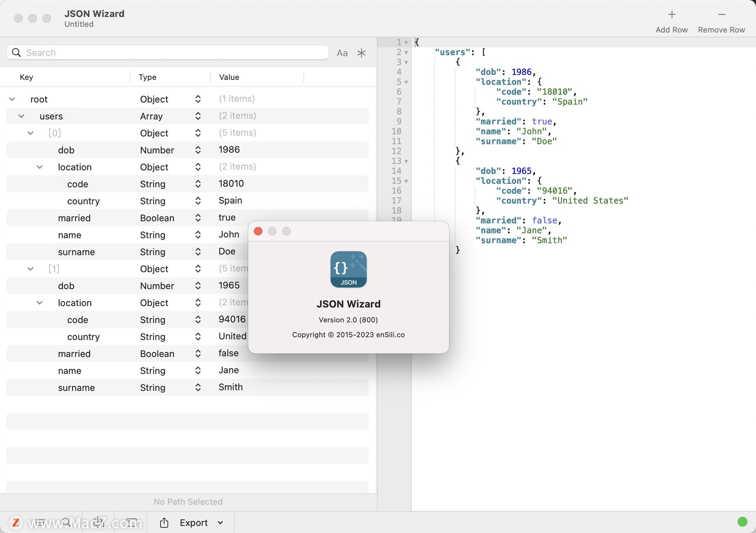The image size is (756, 533).
Task: Click the Remove Row label
Action: click(x=721, y=30)
